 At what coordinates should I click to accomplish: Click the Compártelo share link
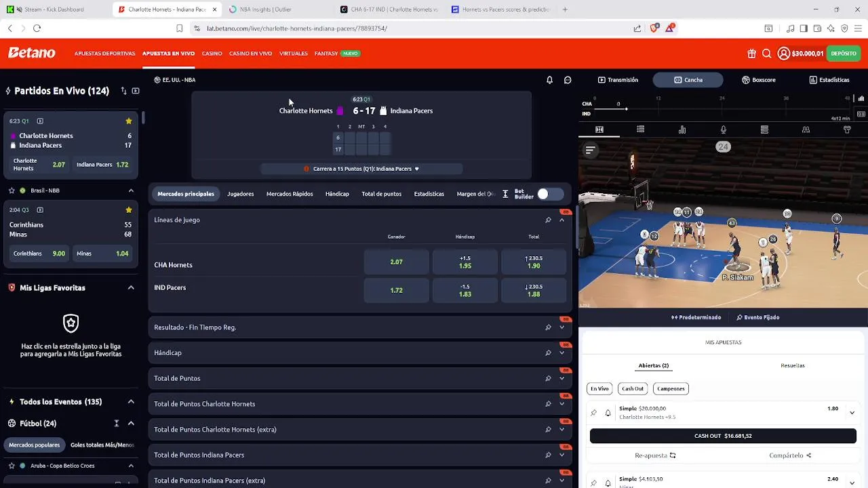coord(790,455)
